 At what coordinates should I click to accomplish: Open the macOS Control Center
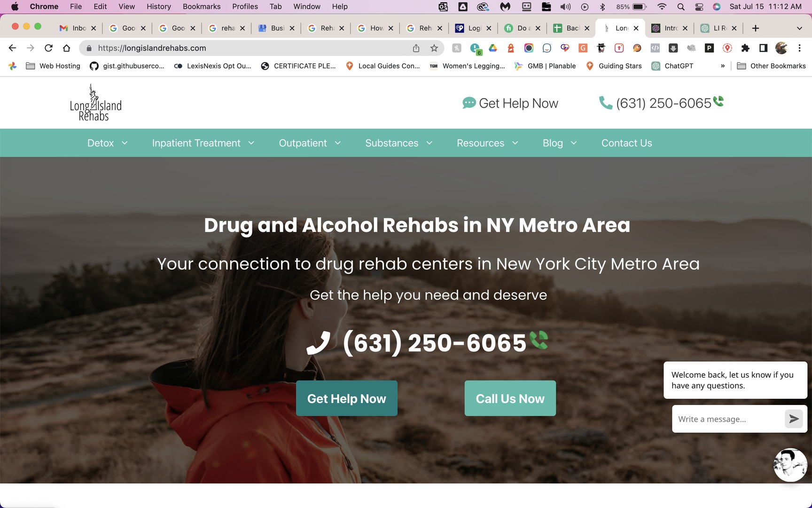[699, 7]
